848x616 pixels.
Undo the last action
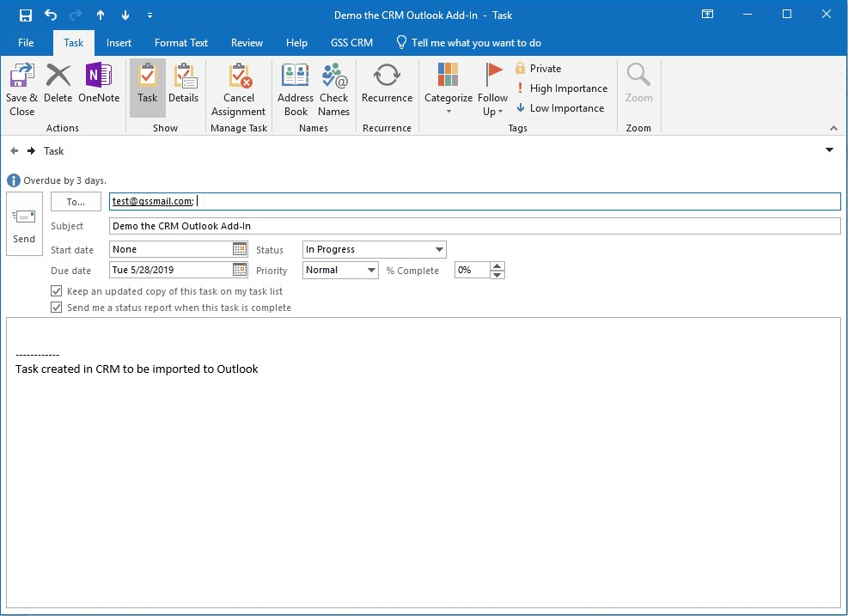(x=51, y=15)
